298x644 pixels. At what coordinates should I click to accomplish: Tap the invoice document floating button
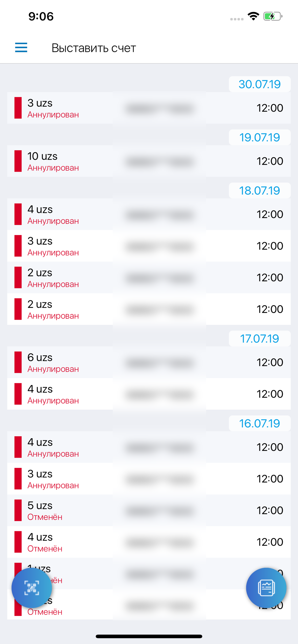coord(266,588)
